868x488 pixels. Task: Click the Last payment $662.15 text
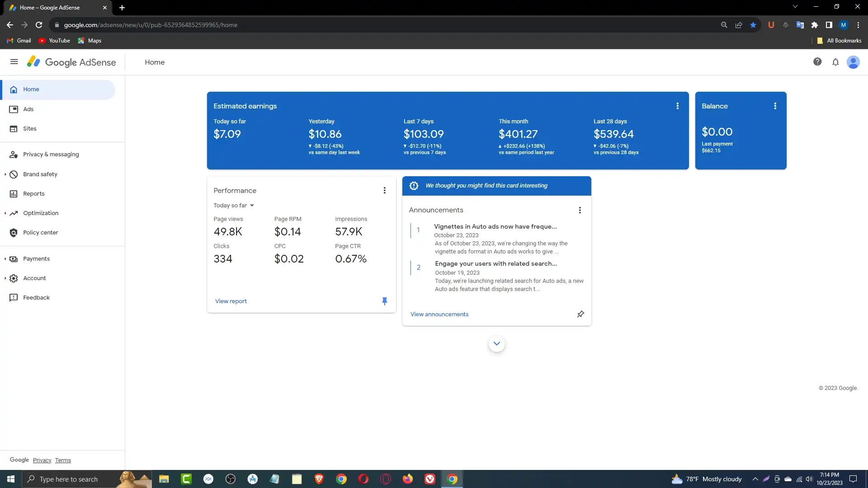pyautogui.click(x=717, y=147)
